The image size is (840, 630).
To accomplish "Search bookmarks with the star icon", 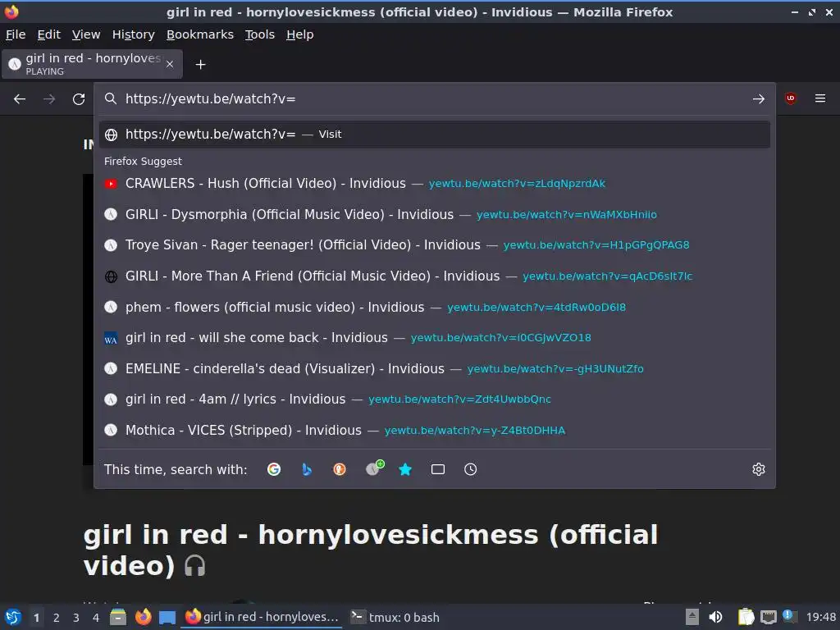I will point(405,469).
